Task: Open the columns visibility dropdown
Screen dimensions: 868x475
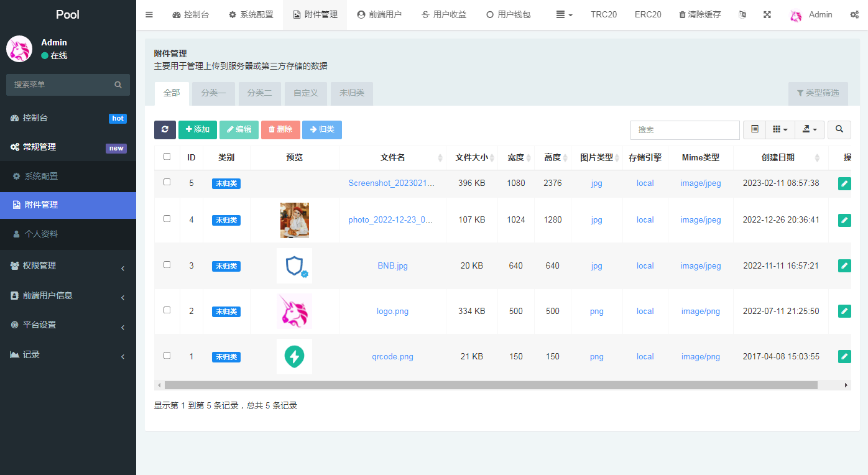Action: [x=780, y=129]
